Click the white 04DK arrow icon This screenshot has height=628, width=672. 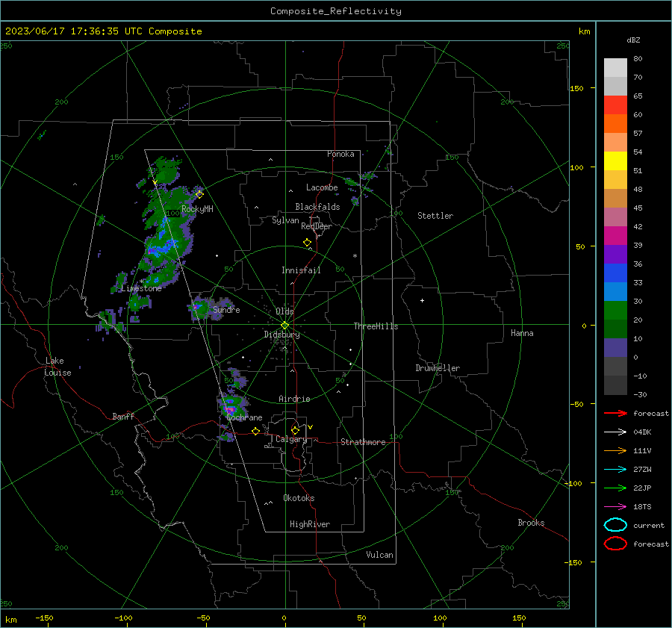click(615, 432)
